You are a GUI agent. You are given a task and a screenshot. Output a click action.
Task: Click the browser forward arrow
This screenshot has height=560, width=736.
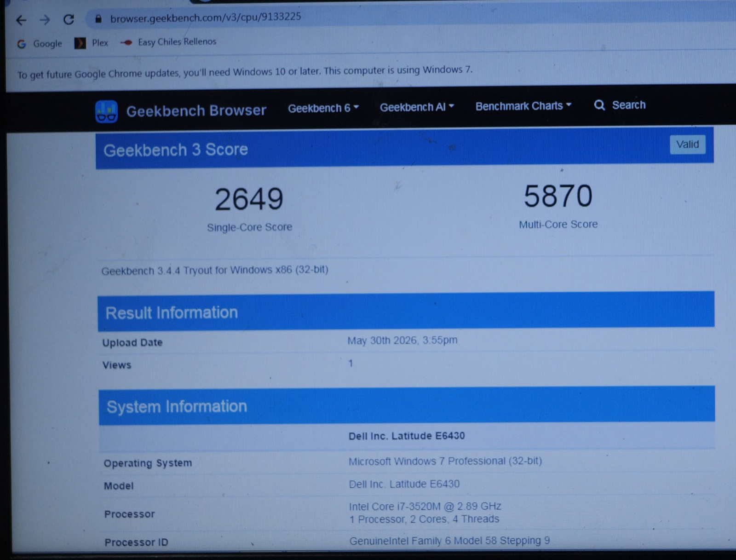pos(45,20)
